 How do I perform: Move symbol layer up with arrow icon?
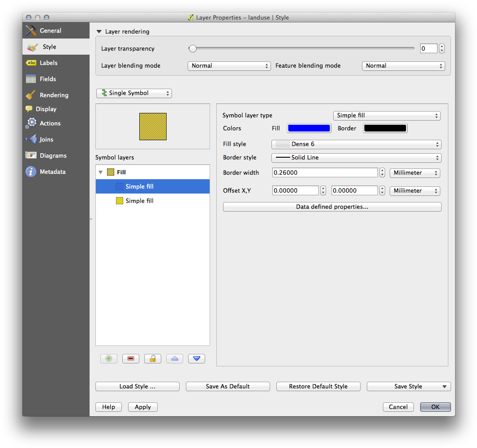coord(175,358)
